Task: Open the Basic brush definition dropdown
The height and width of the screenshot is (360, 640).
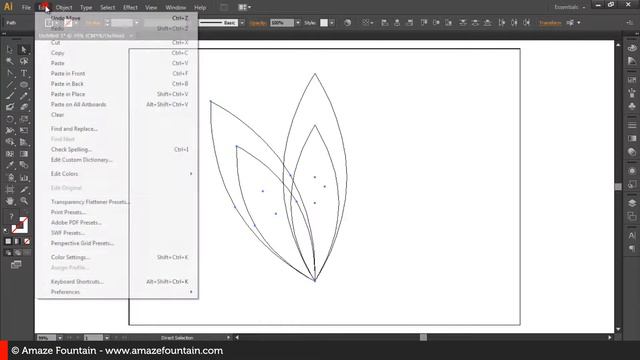Action: tap(242, 23)
